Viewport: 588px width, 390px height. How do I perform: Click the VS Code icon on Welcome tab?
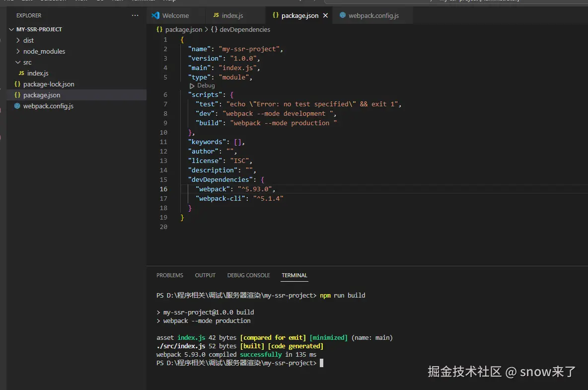click(x=155, y=15)
